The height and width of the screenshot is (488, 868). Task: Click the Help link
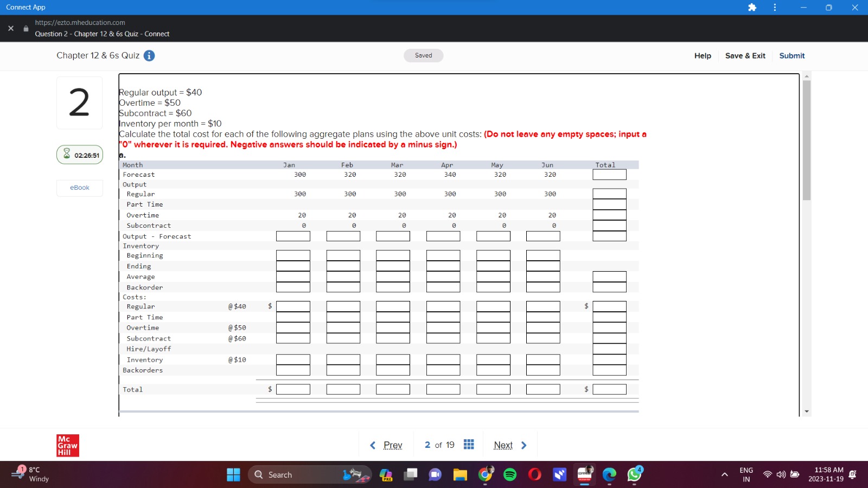703,56
